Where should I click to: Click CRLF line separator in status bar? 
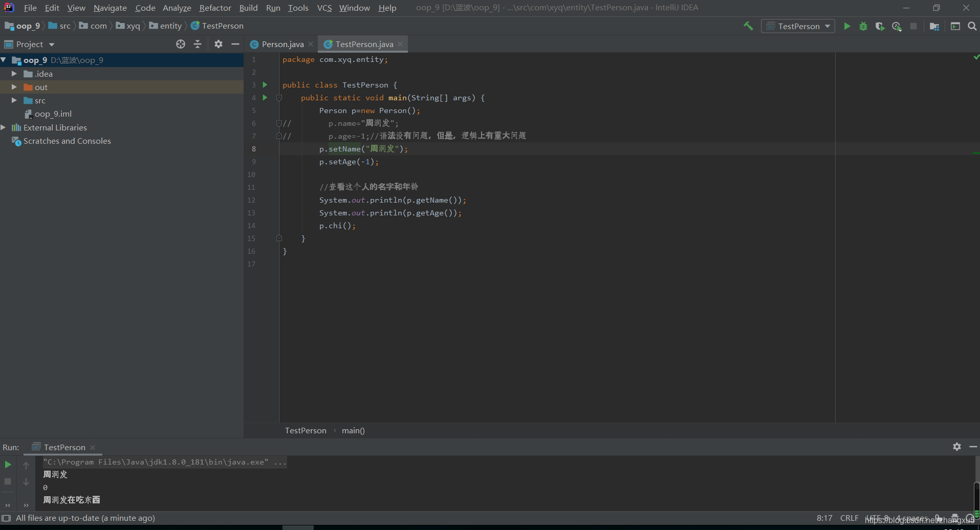click(x=849, y=518)
